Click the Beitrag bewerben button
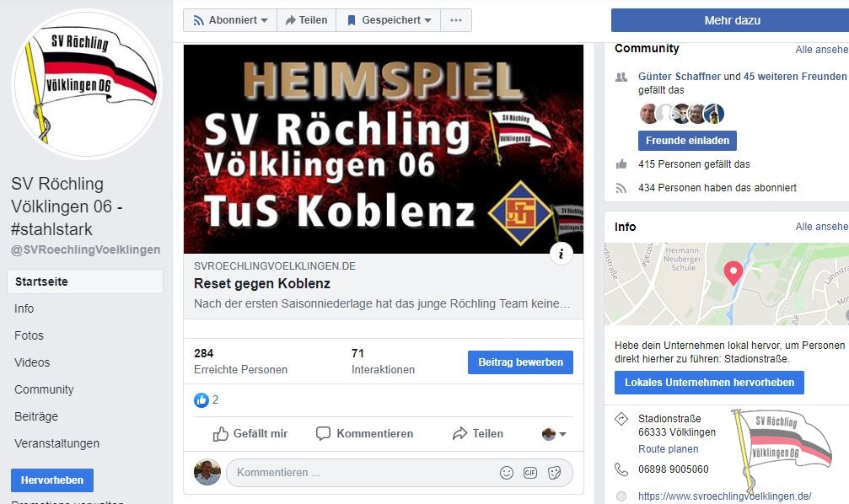 click(x=520, y=362)
